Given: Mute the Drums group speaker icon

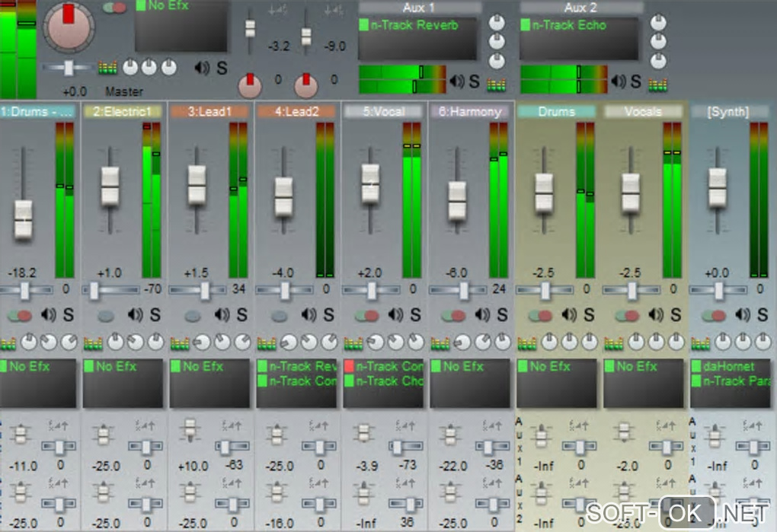Looking at the screenshot, I should click(x=568, y=315).
